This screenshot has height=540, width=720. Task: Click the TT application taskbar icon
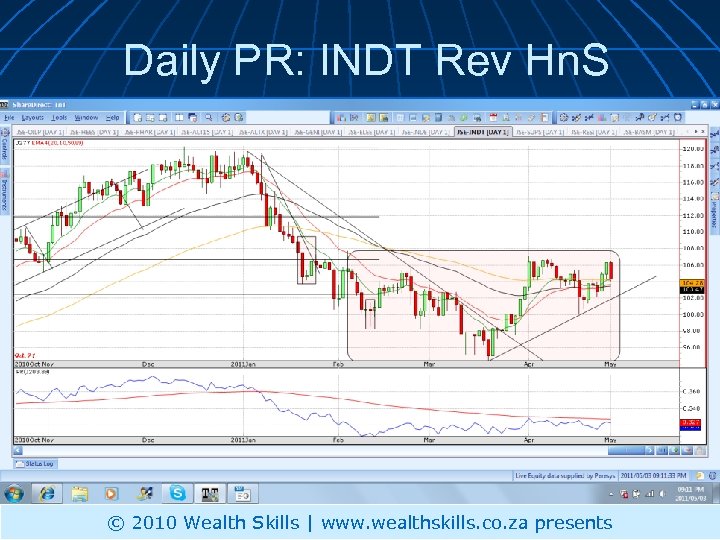click(210, 494)
